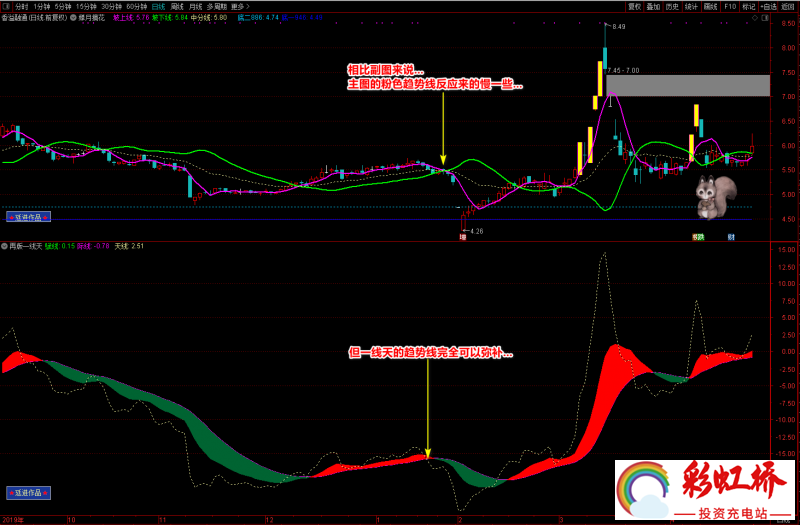This screenshot has width=800, height=525.
Task: Switch to the 30分钟 period tab
Action: coord(111,7)
